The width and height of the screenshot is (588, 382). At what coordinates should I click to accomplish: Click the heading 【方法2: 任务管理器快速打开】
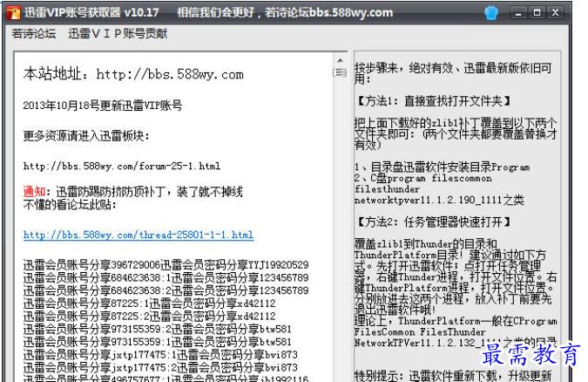(x=432, y=222)
